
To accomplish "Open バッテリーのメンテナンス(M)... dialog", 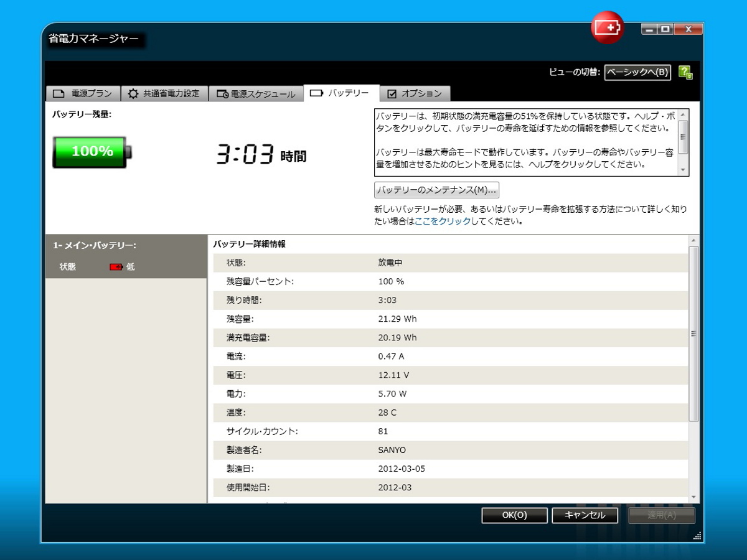I will tap(436, 190).
